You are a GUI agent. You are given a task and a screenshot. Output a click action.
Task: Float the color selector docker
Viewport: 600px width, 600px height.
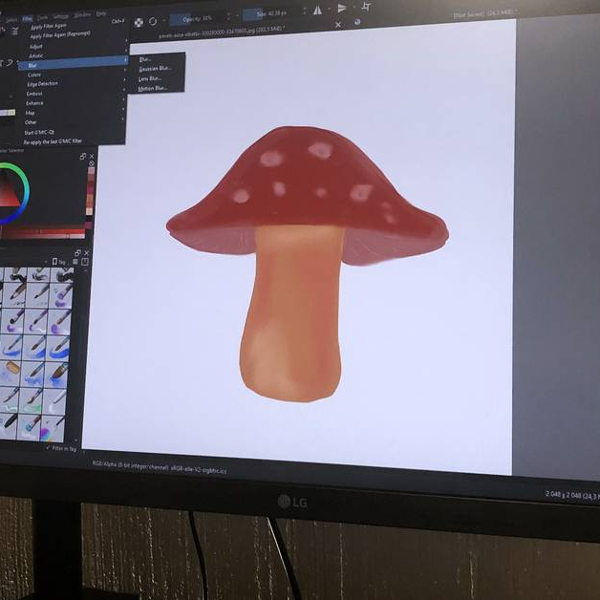click(x=83, y=156)
